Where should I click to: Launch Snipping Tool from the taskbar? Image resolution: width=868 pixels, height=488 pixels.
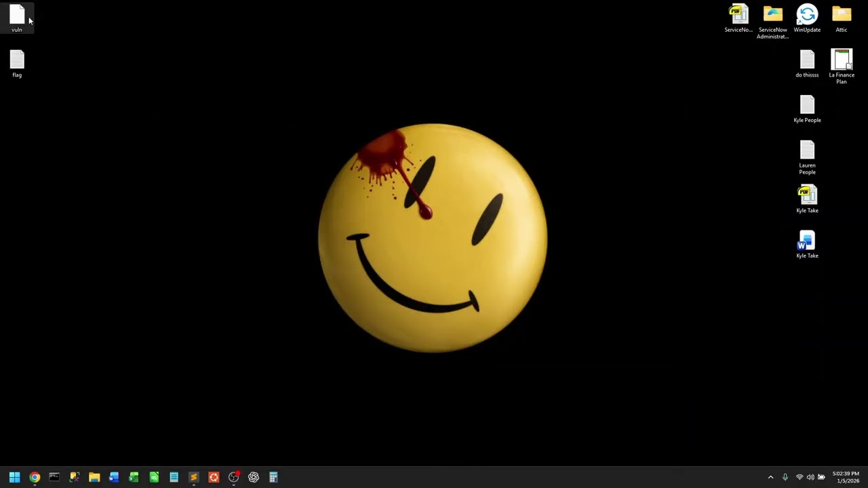(x=74, y=477)
